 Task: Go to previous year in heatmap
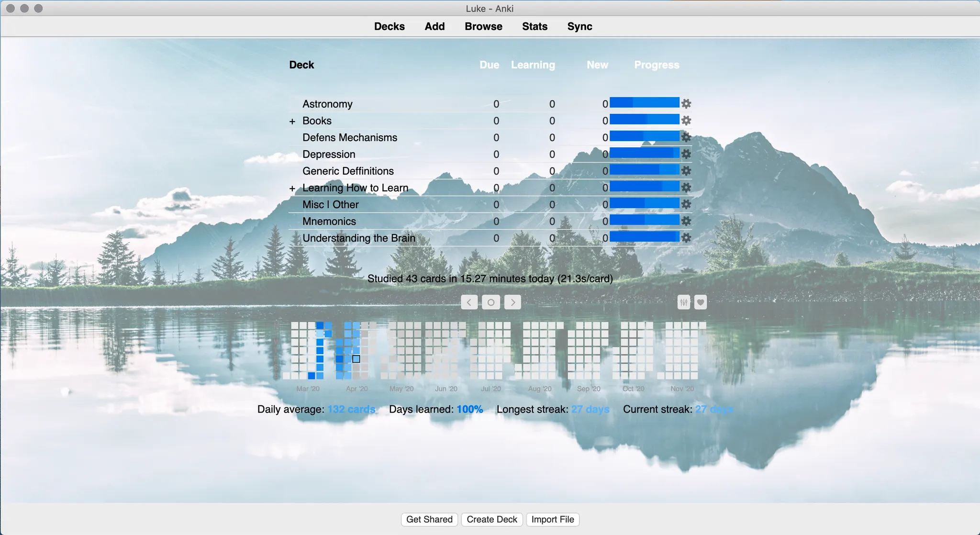pos(469,302)
